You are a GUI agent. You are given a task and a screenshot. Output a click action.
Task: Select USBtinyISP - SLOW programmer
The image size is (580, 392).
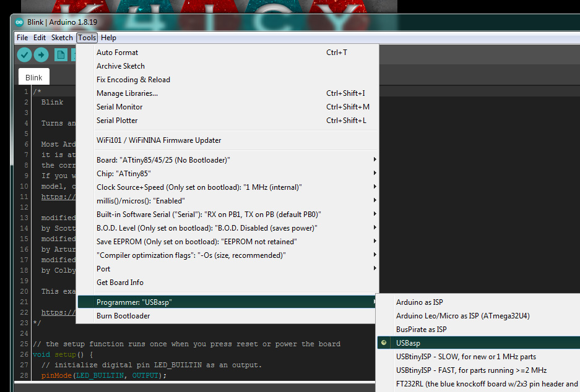(478, 357)
